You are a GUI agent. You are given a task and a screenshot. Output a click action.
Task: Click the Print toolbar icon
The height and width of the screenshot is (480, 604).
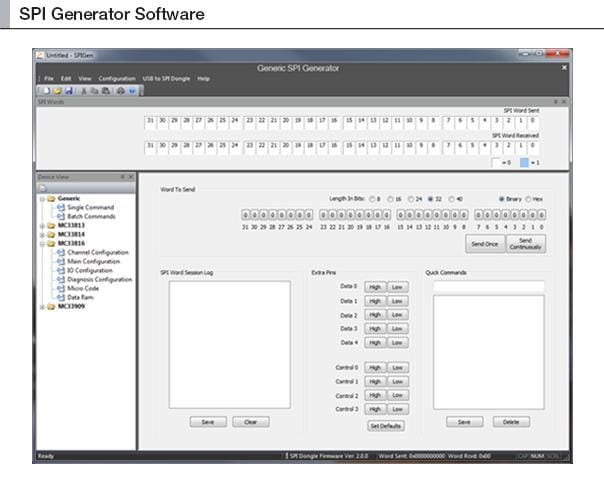tap(123, 90)
